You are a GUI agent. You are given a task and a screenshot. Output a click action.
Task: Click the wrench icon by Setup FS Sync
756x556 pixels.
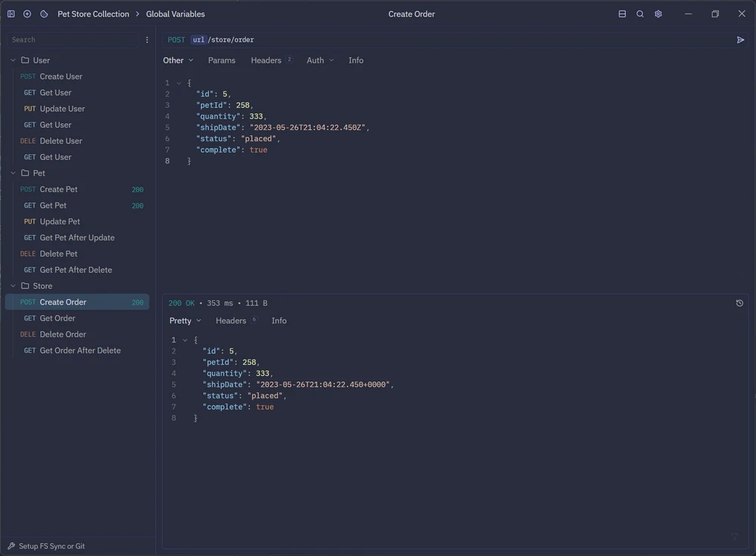tap(11, 546)
